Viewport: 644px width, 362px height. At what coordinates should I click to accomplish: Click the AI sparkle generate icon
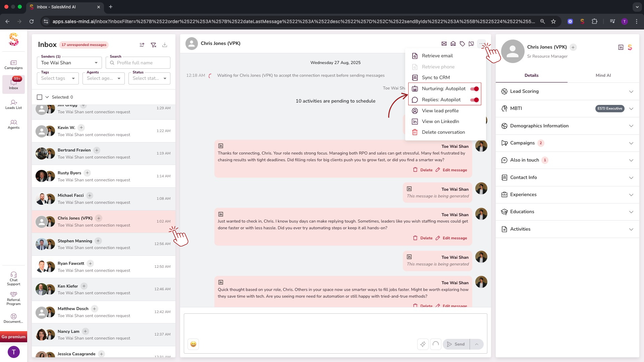click(423, 344)
